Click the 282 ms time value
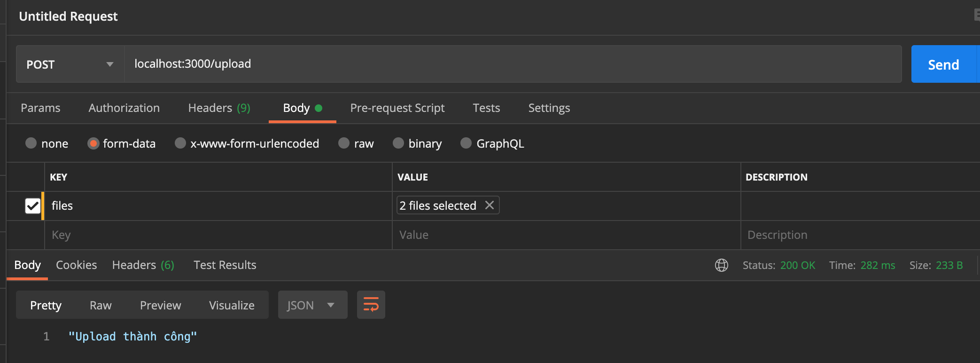 878,265
